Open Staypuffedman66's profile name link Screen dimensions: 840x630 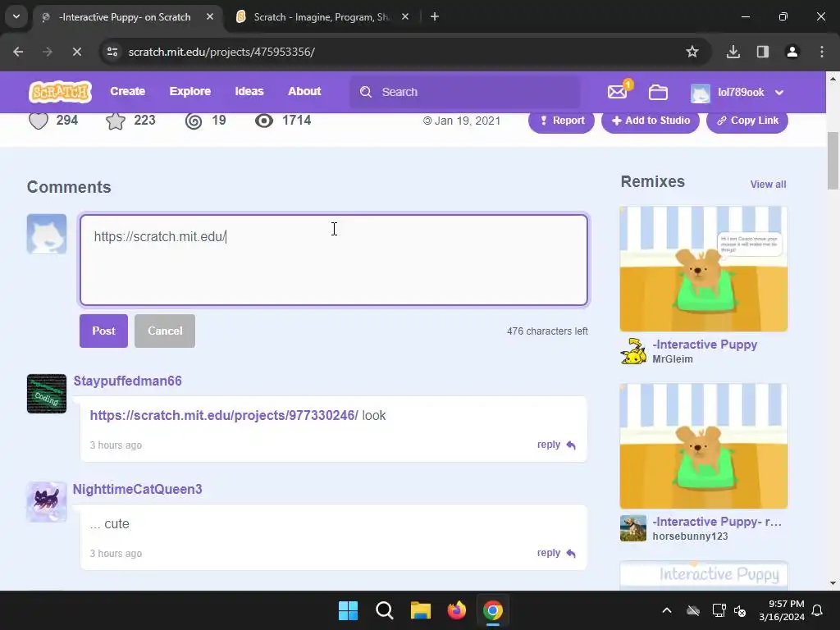[x=127, y=381]
